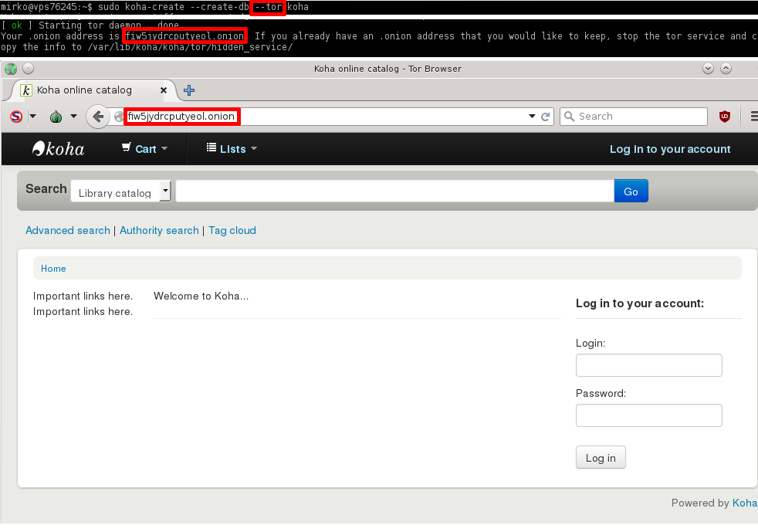
Task: Open the URL bar history dropdown
Action: [x=532, y=117]
